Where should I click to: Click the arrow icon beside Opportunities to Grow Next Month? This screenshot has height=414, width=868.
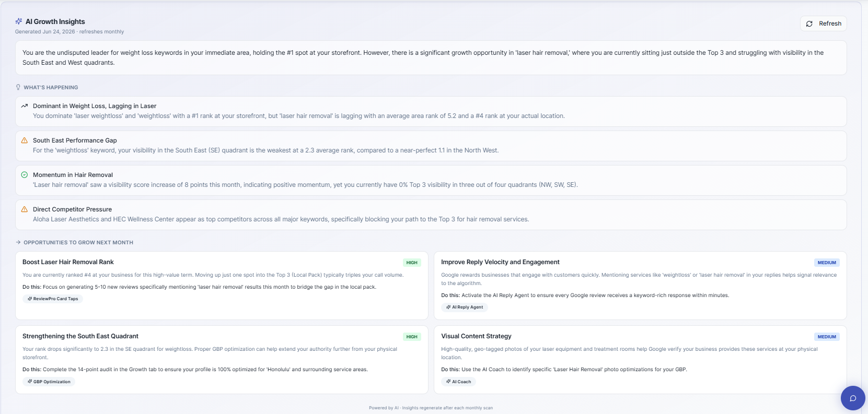[x=18, y=242]
